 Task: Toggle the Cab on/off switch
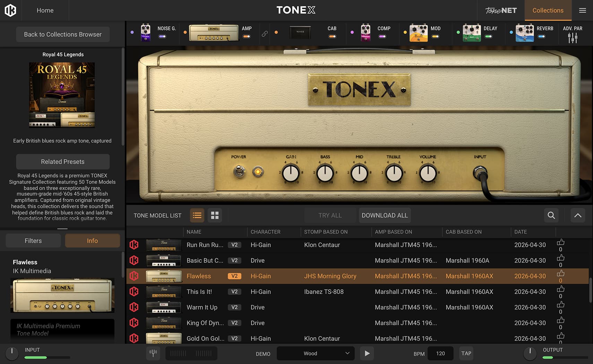332,36
